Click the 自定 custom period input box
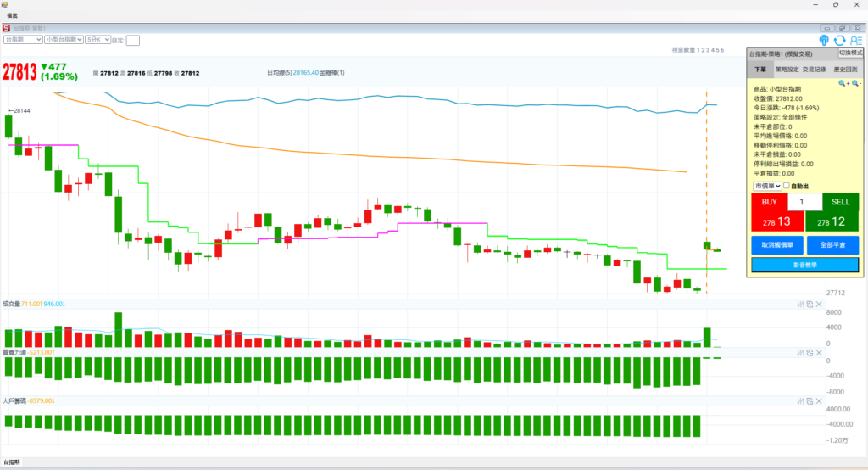 [x=133, y=40]
